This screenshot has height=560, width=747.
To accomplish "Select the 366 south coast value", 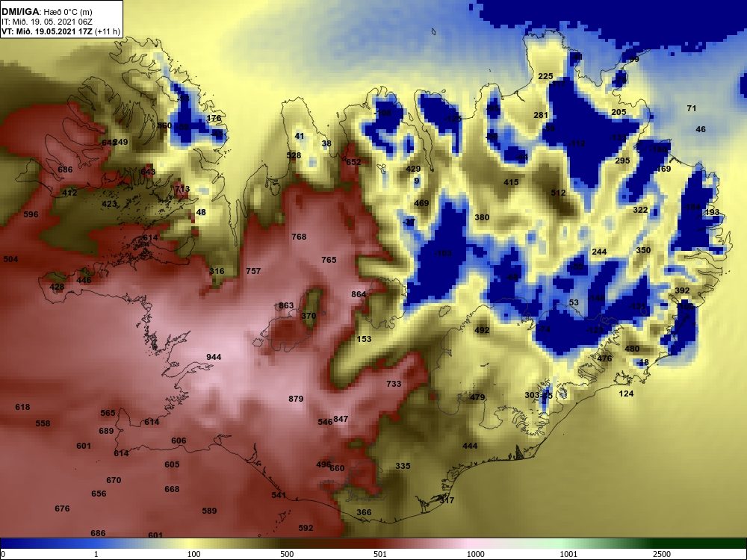I will 364,512.
